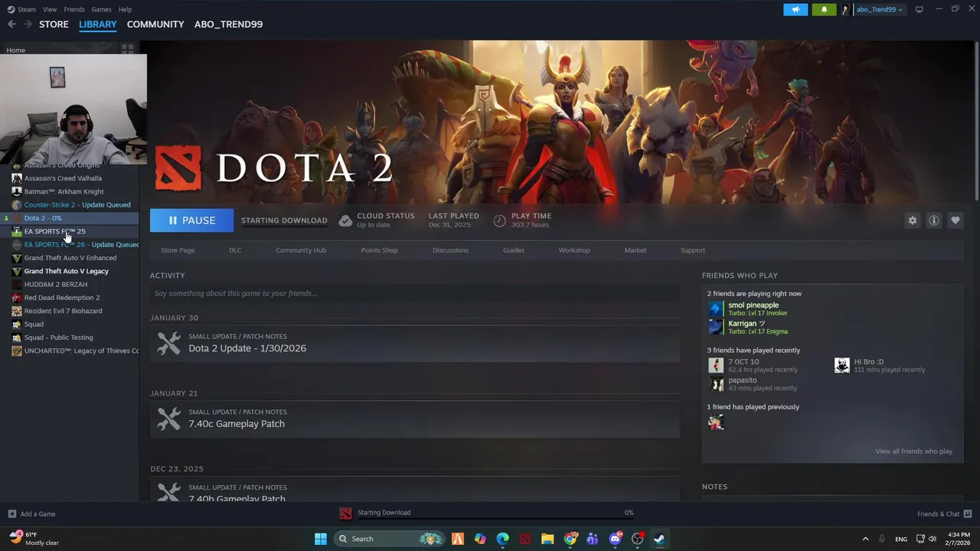
Task: Select Grand Theft Auto V Legacy
Action: coord(66,271)
